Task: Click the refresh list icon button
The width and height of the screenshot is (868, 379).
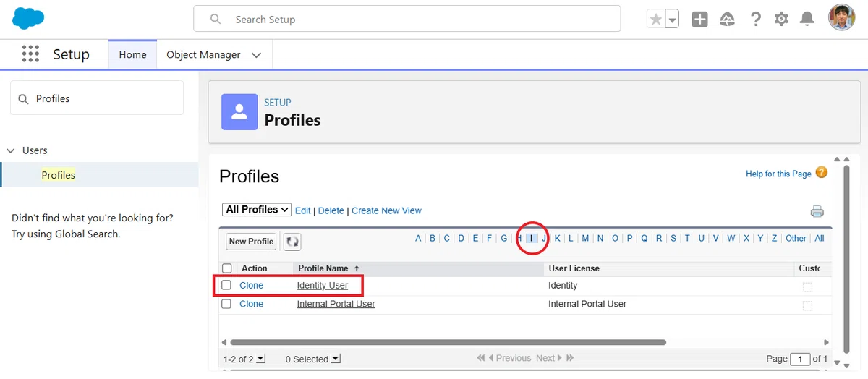Action: [292, 242]
